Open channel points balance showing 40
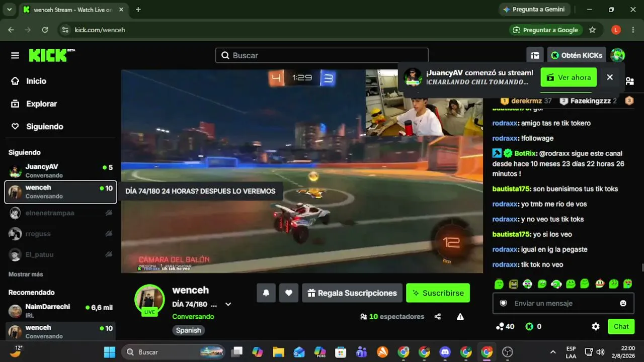The image size is (644, 362). pyautogui.click(x=505, y=327)
